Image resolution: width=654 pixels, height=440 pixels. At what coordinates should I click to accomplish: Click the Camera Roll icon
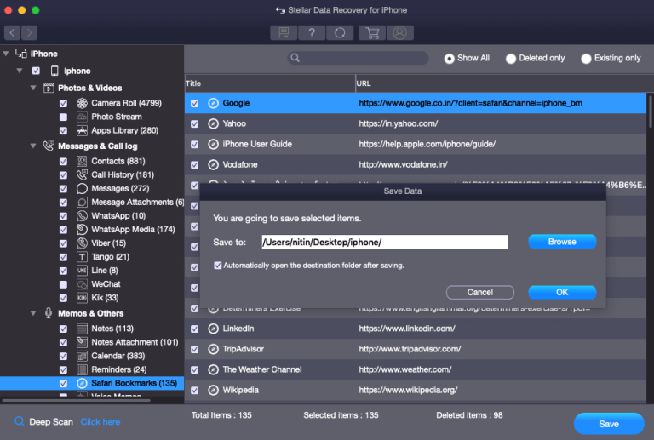79,103
